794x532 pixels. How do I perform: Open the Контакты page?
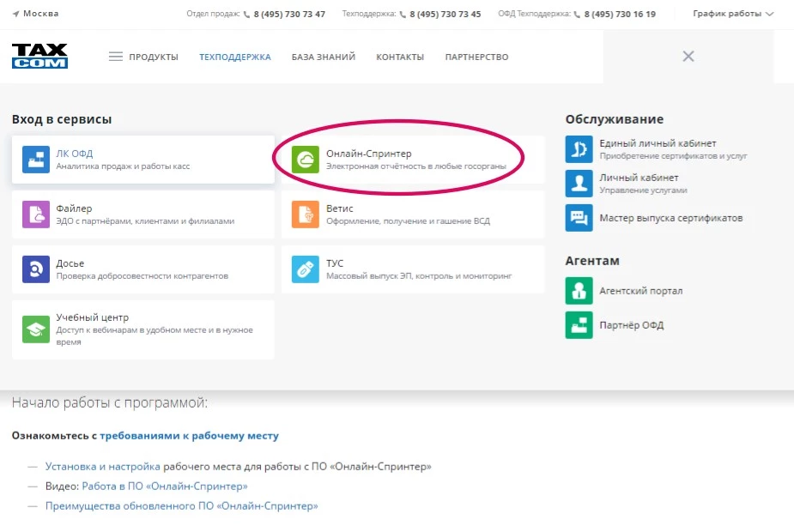coord(400,57)
